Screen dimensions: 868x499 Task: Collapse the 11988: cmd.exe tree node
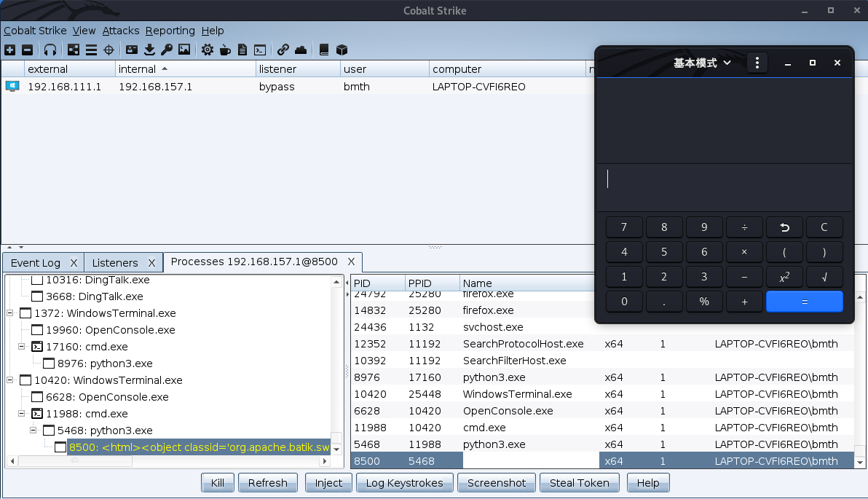pos(22,414)
